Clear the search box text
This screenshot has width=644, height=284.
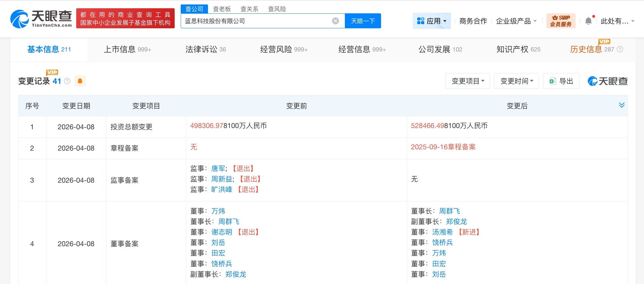(x=335, y=21)
